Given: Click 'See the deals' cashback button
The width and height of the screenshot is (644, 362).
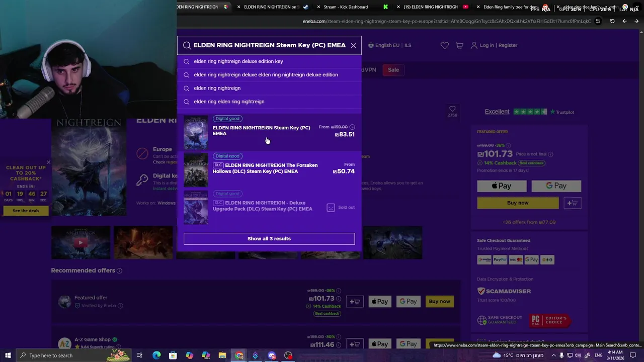Looking at the screenshot, I should 26,211.
